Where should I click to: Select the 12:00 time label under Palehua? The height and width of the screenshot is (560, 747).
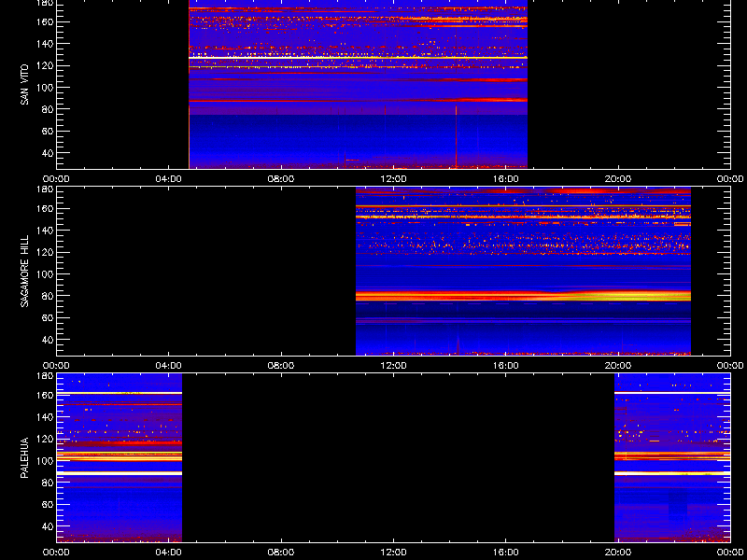click(x=393, y=553)
